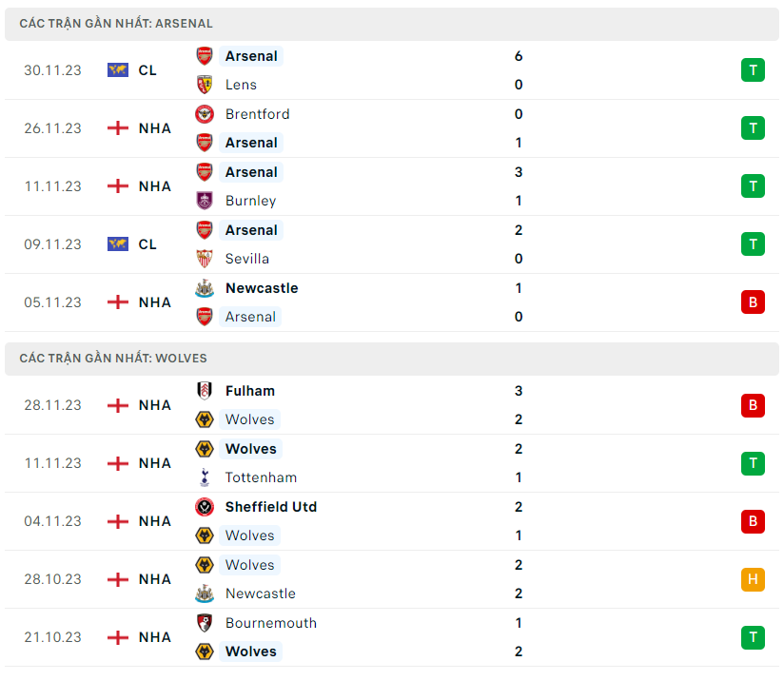The height and width of the screenshot is (681, 784).
Task: Click the Lens club crest icon
Action: coord(205,85)
